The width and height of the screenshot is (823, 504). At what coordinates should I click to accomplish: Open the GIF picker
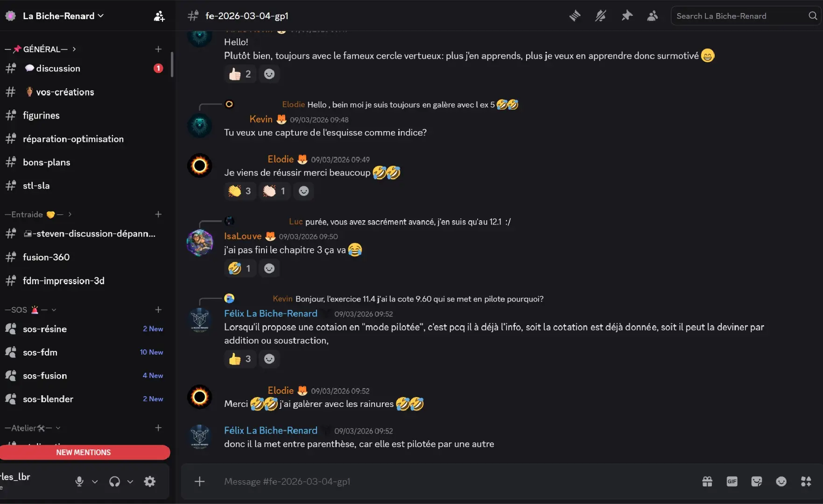pyautogui.click(x=732, y=481)
